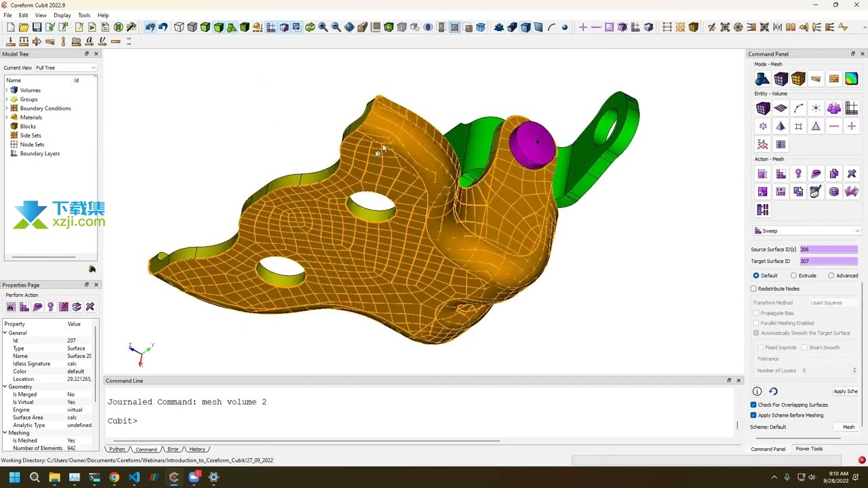Open the Display menu
Viewport: 868px width, 488px height.
62,15
